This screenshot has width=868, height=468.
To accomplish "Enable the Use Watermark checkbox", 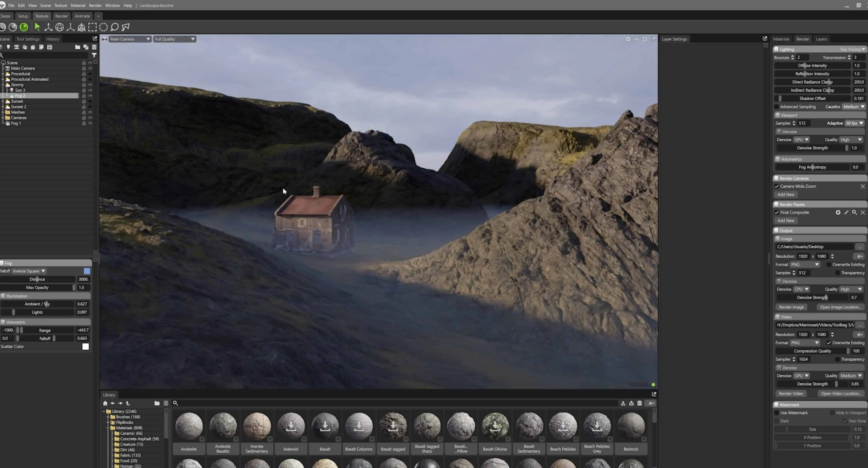I will point(777,413).
